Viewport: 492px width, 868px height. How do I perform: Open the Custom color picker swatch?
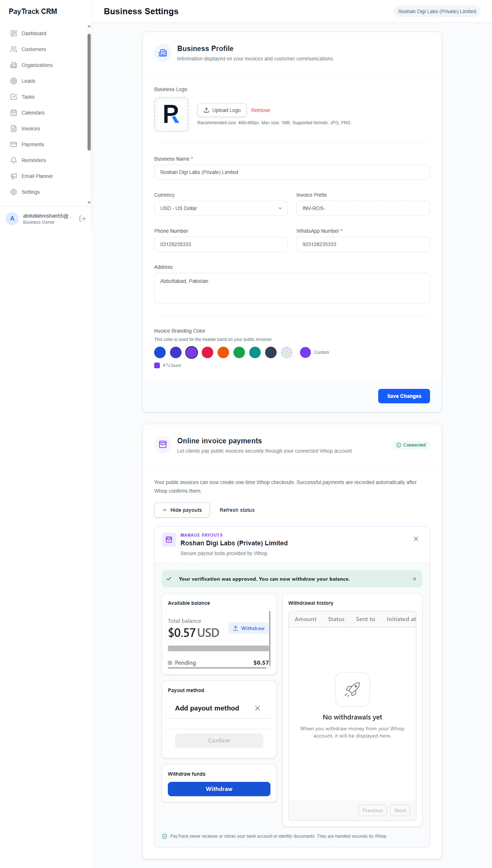point(305,352)
